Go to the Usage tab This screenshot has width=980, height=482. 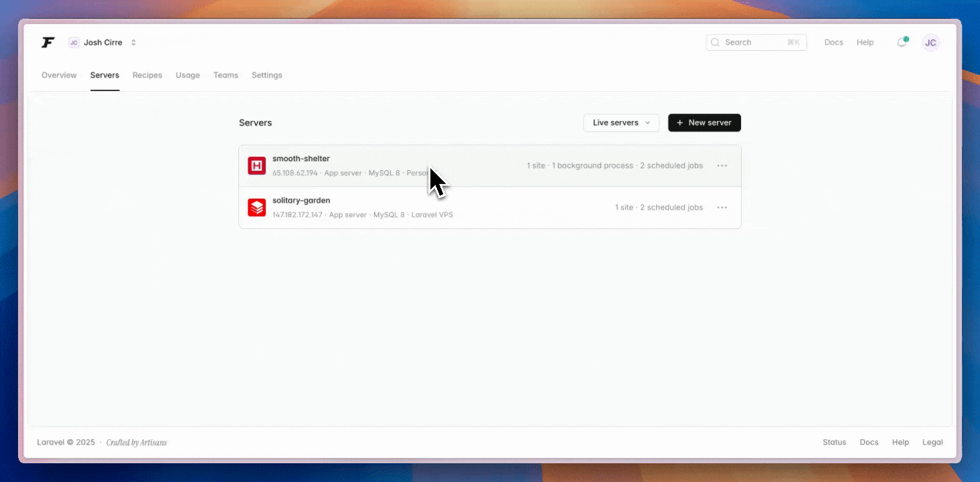pyautogui.click(x=187, y=76)
